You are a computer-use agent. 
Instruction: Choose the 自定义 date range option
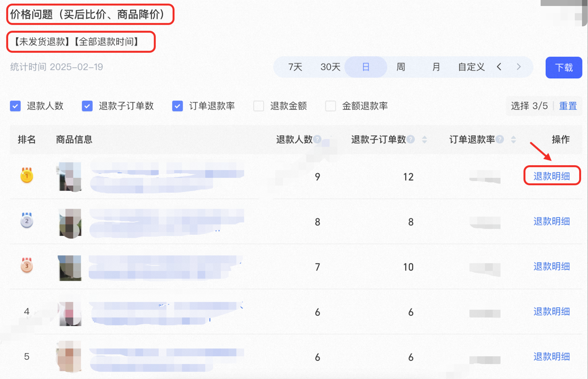point(471,67)
